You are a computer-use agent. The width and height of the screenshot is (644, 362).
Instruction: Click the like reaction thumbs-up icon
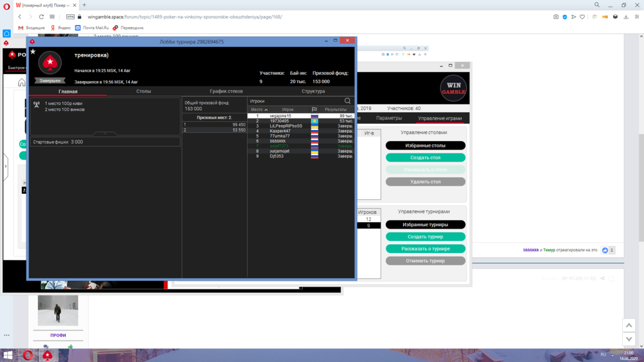(605, 250)
